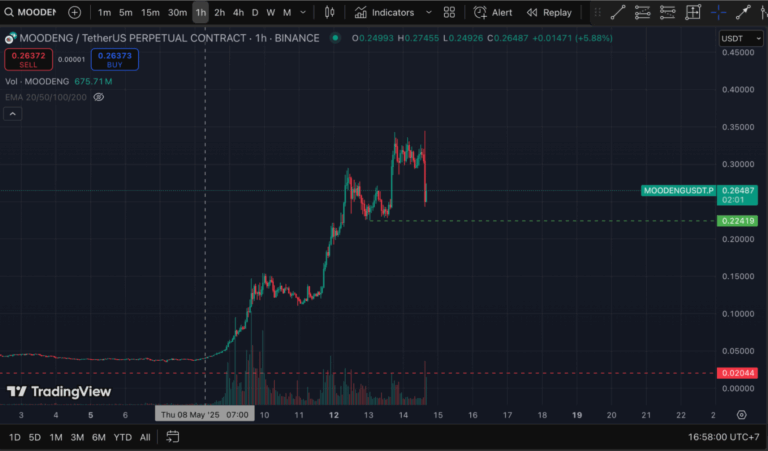Expand the Indicators favorites dropdown chevron
Screen dimensions: 768x451
[429, 12]
